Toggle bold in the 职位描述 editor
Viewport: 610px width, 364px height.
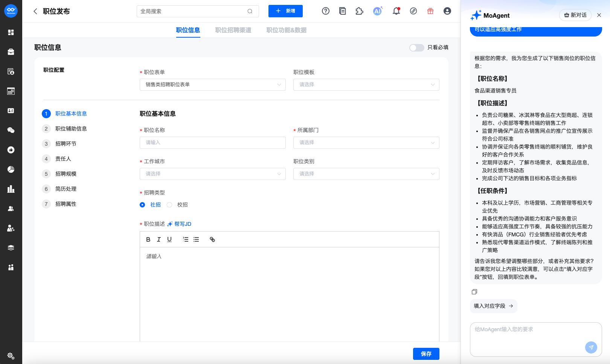148,239
